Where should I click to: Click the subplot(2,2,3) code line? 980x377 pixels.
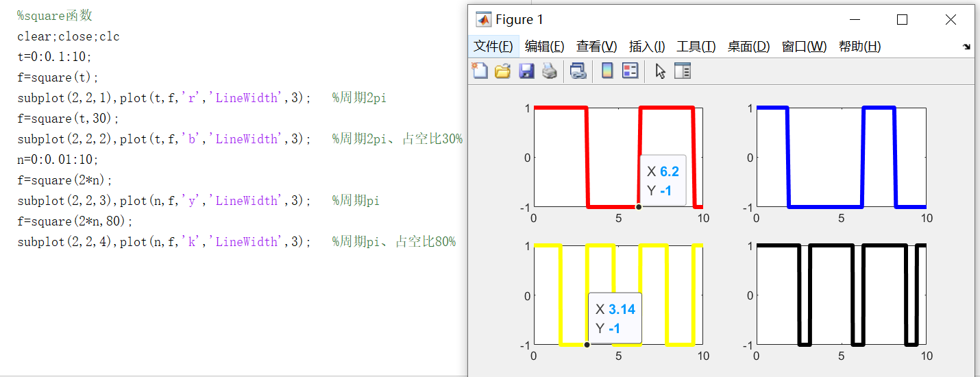164,201
